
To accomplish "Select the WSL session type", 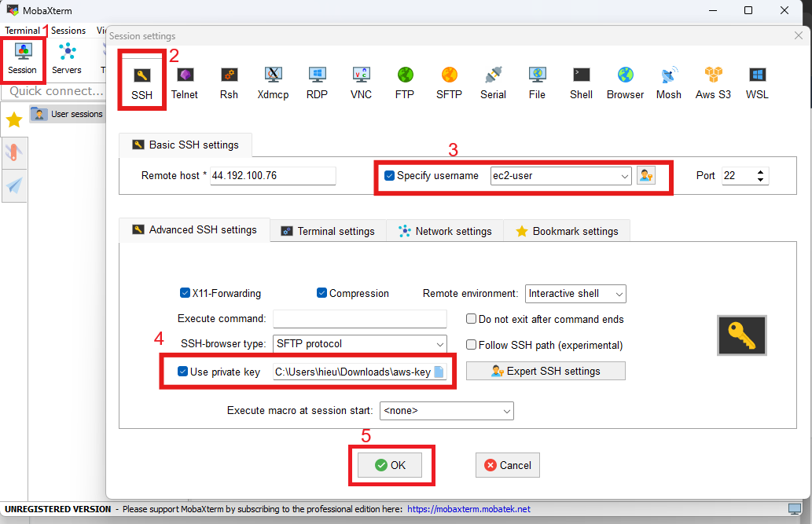I will click(x=757, y=82).
